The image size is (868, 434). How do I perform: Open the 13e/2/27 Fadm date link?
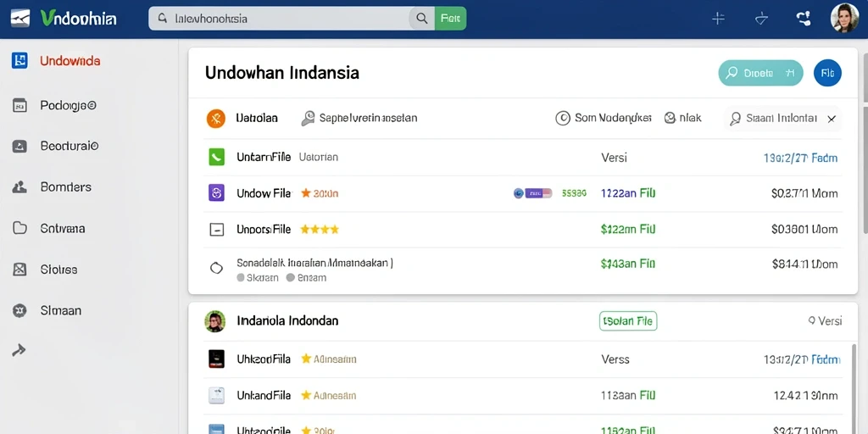pos(800,158)
